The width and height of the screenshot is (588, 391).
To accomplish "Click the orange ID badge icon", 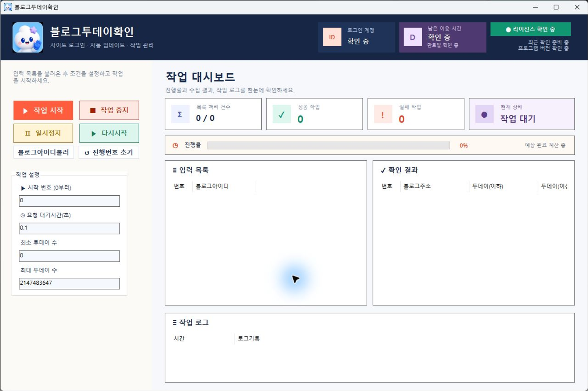I will pos(332,37).
